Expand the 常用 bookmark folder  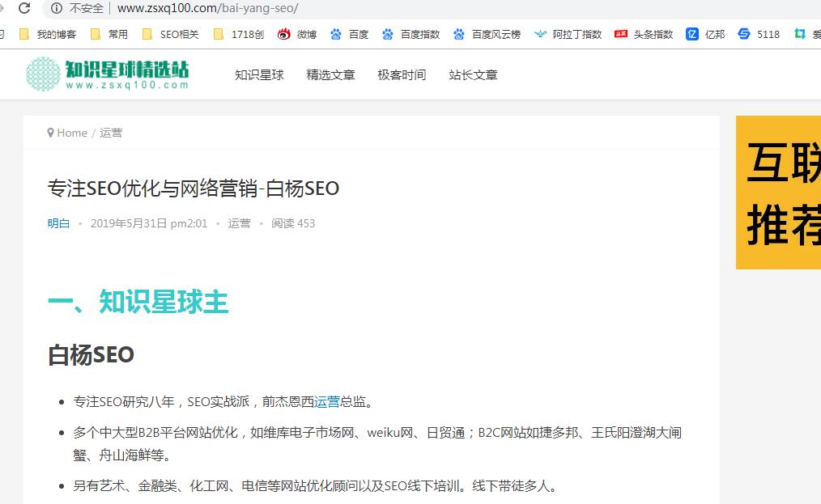click(x=108, y=34)
